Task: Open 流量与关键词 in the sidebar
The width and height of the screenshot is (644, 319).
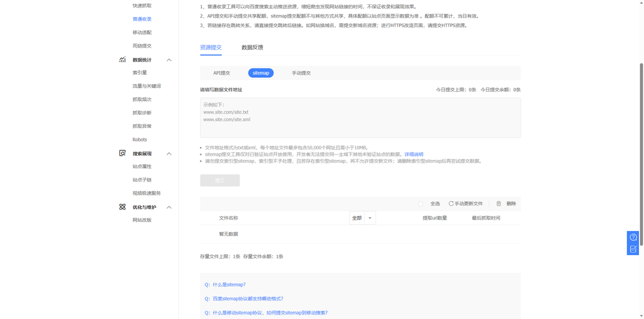Action: (147, 86)
